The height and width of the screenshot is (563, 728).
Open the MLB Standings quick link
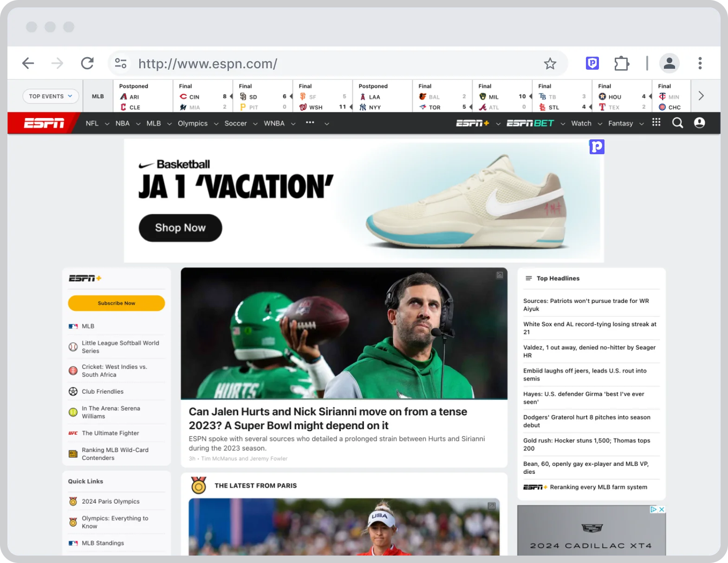tap(103, 543)
